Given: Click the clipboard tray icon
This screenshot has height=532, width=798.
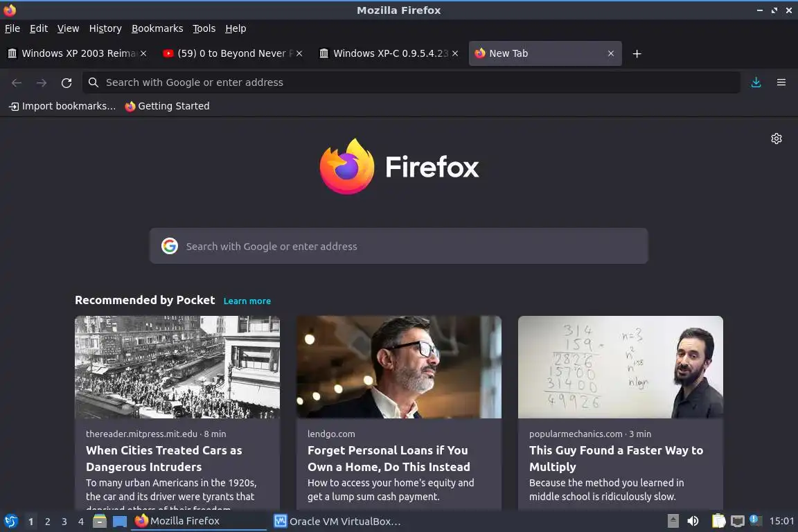Looking at the screenshot, I should click(x=718, y=521).
